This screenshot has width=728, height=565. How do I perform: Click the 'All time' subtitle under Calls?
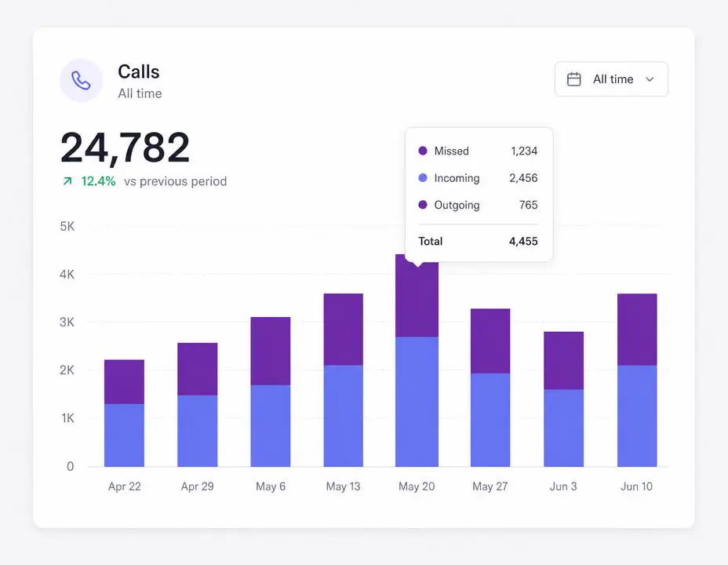click(140, 93)
